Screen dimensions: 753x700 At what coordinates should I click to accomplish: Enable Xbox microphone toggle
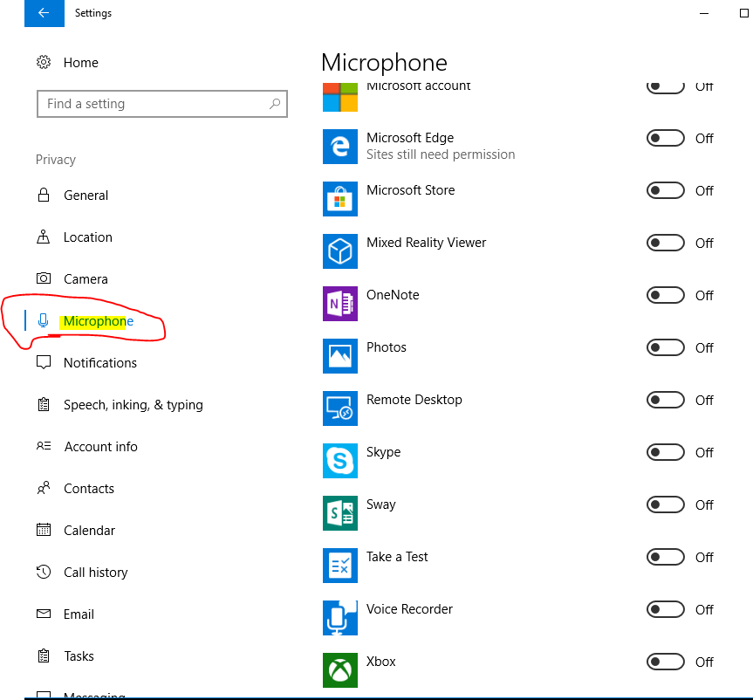point(665,662)
